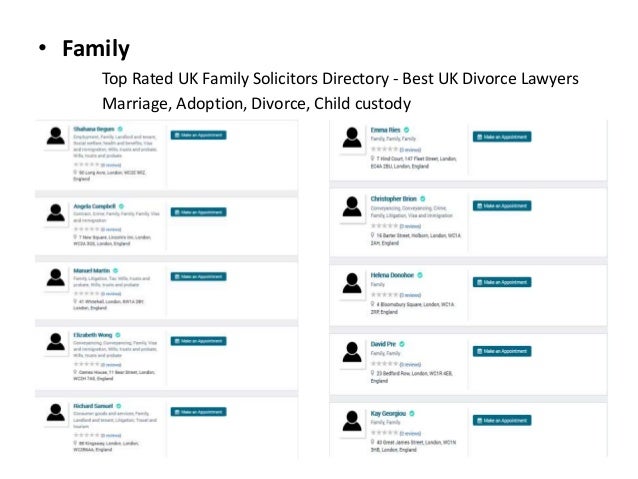Click Elizabeth Wong's profile avatar
The width and height of the screenshot is (638, 479).
(56, 342)
